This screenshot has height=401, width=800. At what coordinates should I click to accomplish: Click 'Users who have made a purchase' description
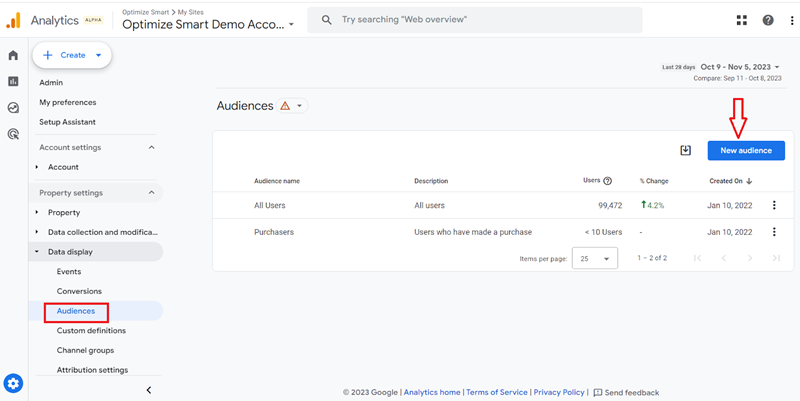[x=473, y=232]
